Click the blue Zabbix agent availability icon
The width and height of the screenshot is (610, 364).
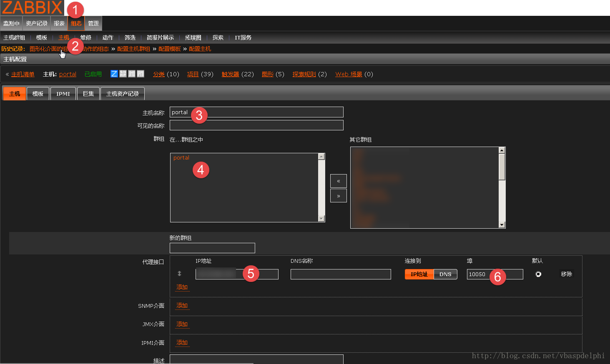[x=114, y=74]
